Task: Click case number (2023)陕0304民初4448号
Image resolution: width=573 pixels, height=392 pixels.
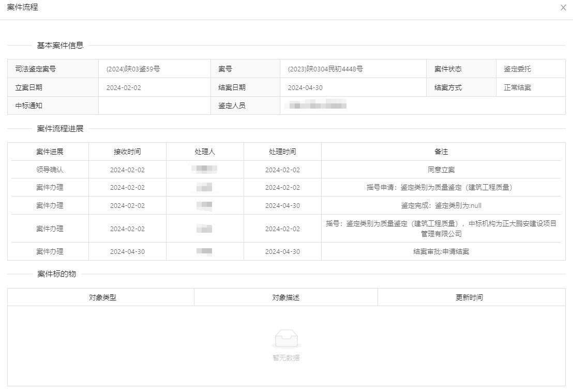Action: (325, 69)
